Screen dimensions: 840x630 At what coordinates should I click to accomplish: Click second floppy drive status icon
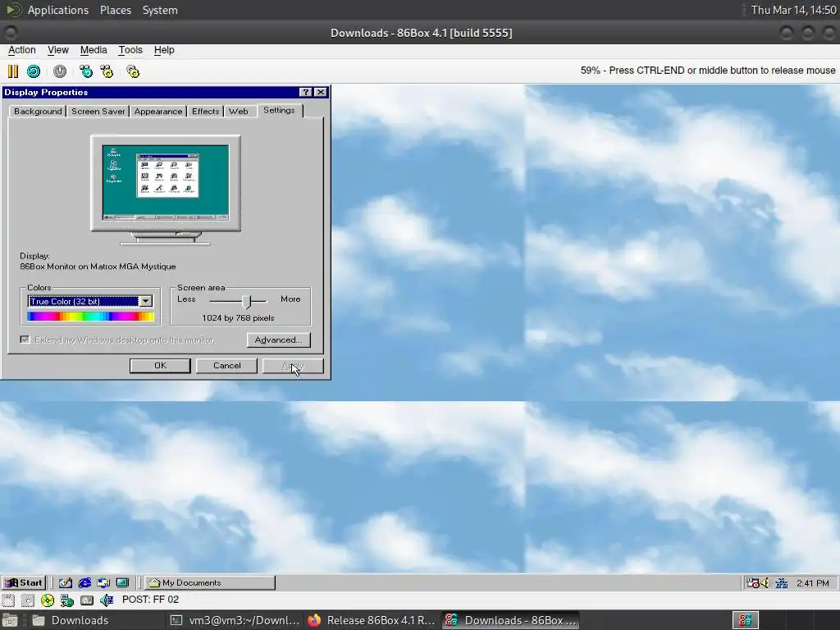27,600
